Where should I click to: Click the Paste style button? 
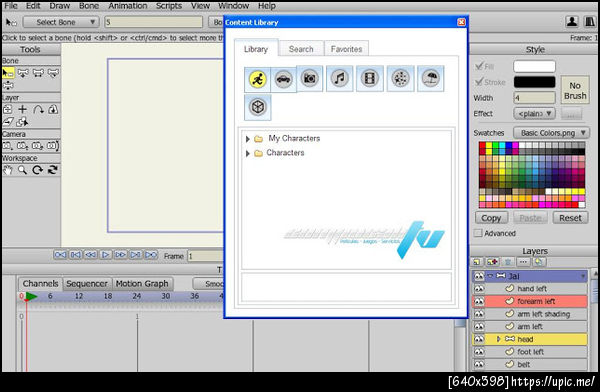pos(530,218)
